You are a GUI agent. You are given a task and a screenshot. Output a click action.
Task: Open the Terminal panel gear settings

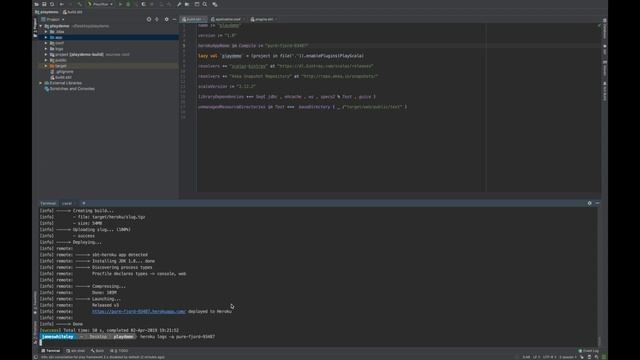[x=589, y=203]
